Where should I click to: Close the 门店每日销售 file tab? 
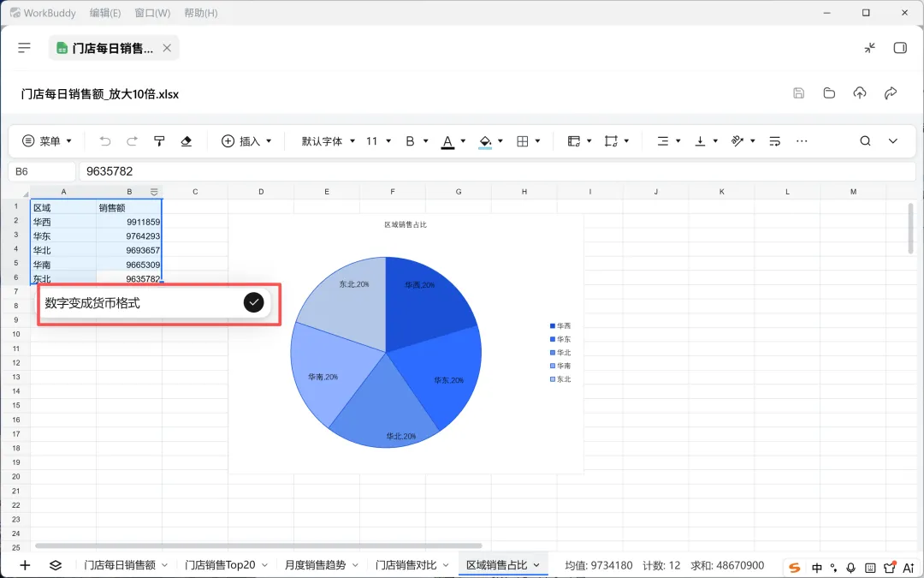coord(167,48)
